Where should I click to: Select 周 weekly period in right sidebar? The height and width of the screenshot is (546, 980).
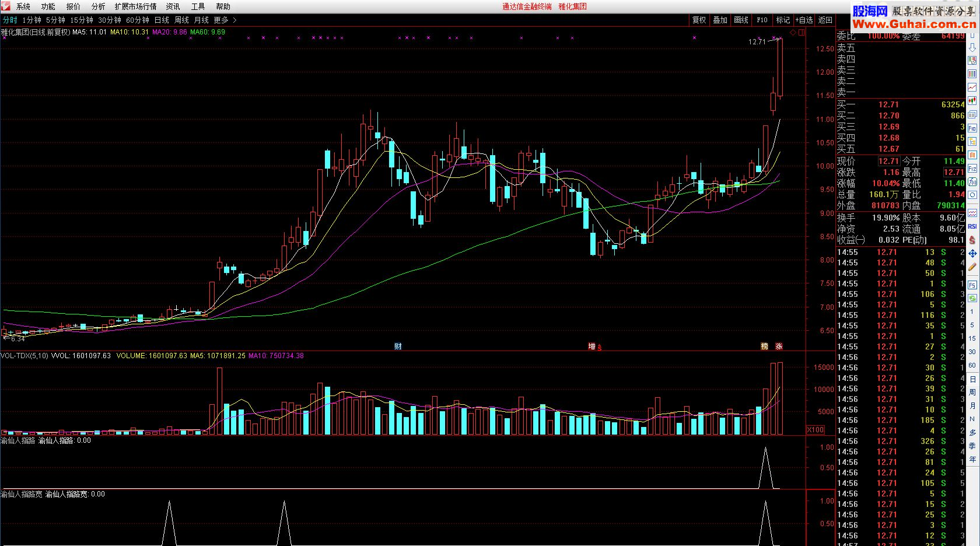972,393
